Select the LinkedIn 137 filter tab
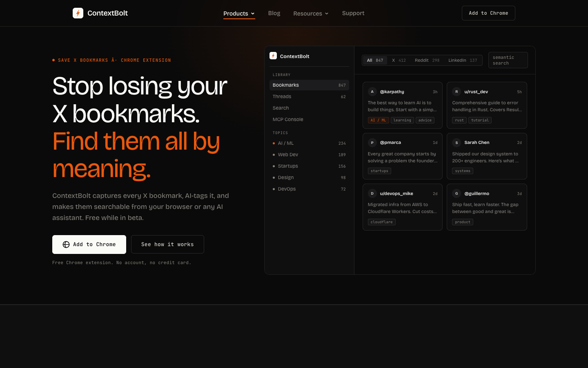This screenshot has width=588, height=368. click(463, 60)
